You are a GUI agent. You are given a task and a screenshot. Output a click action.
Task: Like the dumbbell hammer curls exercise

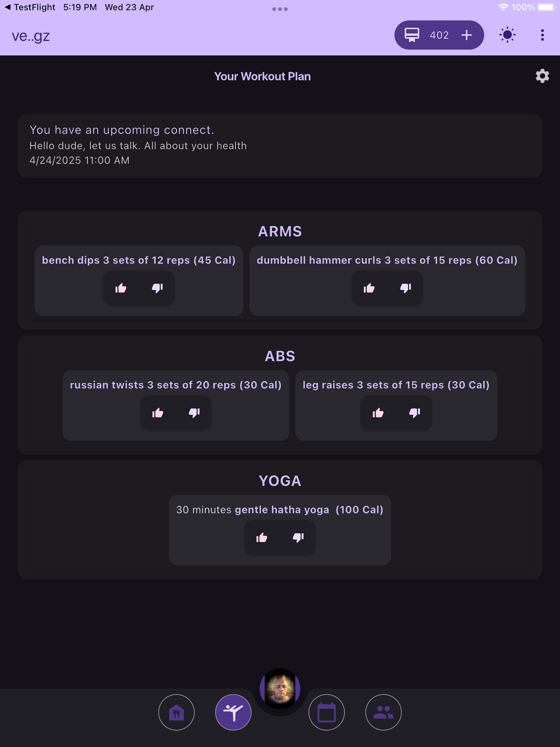pyautogui.click(x=369, y=288)
